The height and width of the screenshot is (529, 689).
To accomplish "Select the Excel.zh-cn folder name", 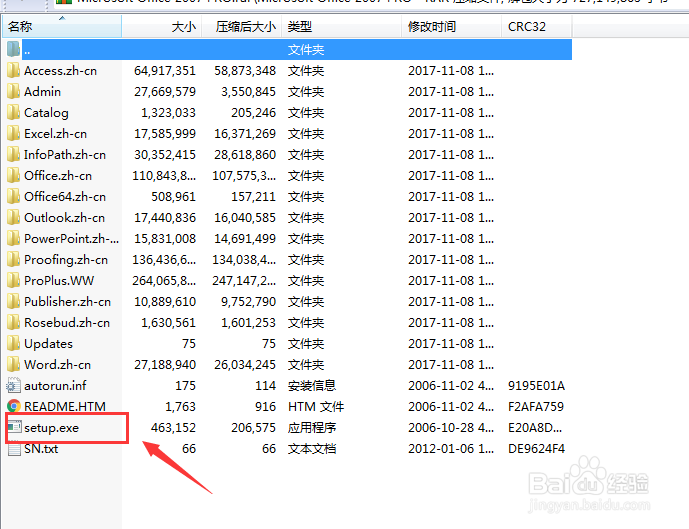I will click(x=55, y=134).
